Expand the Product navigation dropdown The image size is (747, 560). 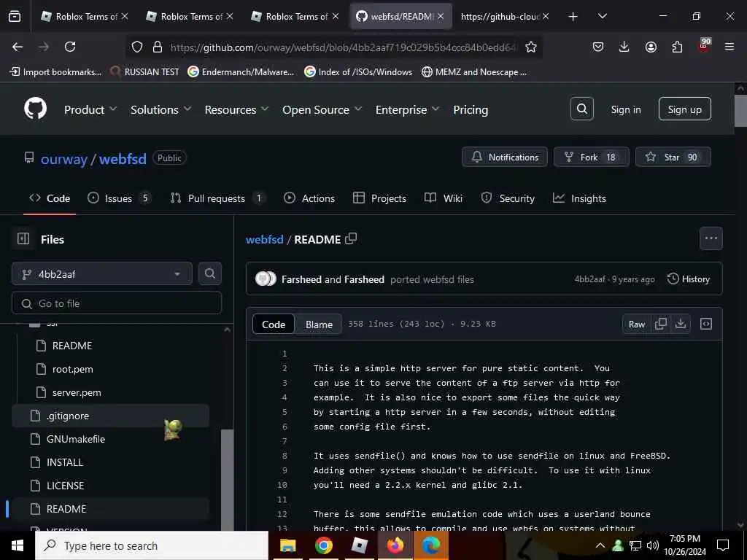pos(90,109)
